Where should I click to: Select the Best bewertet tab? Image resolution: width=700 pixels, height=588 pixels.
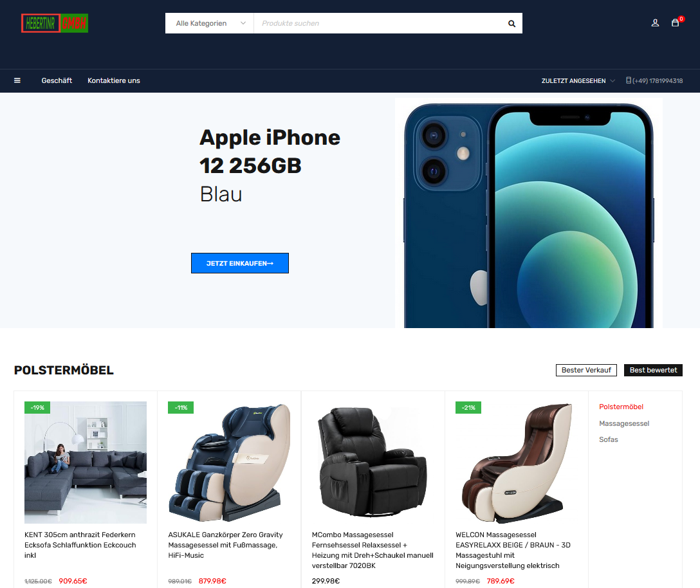[653, 370]
